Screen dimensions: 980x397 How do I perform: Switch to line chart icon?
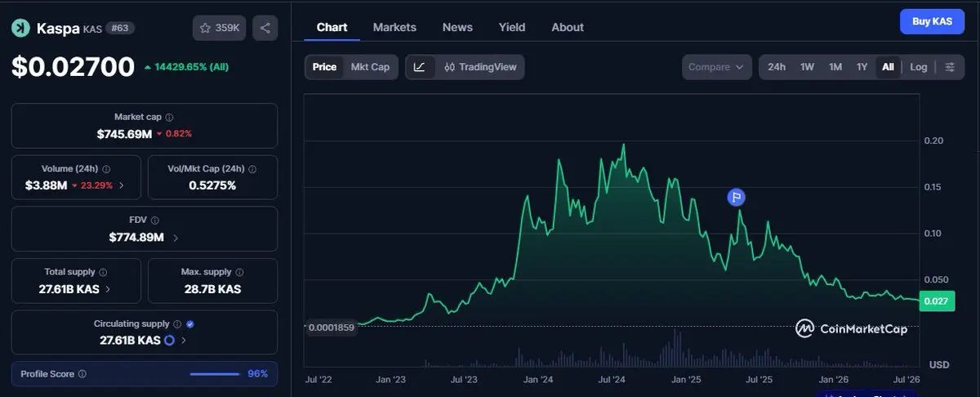click(x=419, y=67)
